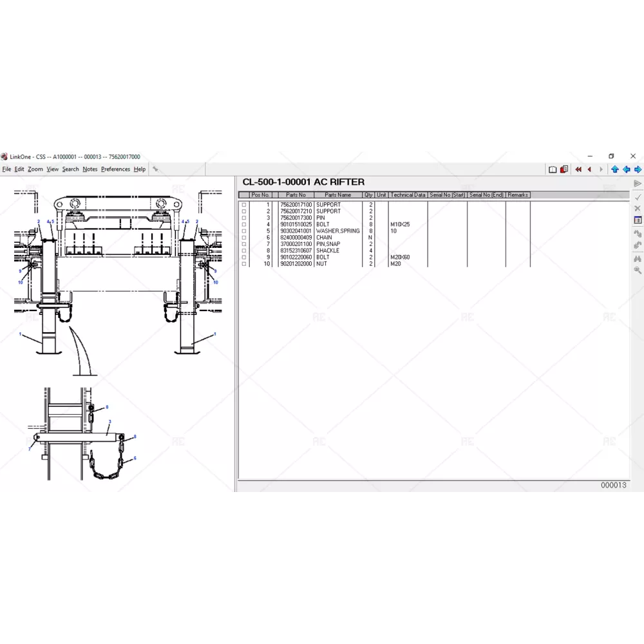
Task: Click the blue up arrow navigation icon
Action: point(615,169)
